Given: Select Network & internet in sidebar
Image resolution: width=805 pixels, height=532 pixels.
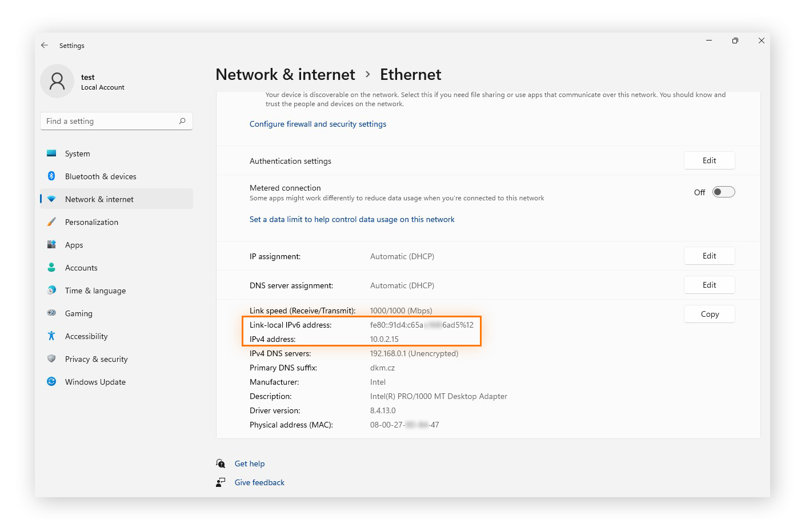Looking at the screenshot, I should [x=99, y=199].
